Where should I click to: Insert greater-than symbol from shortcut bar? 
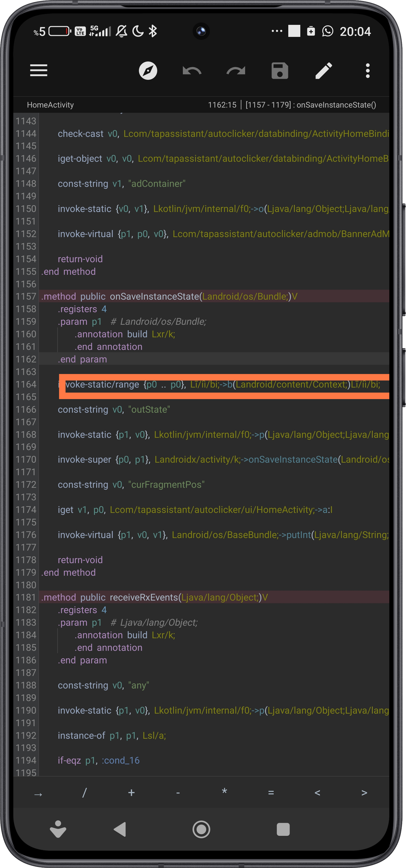[364, 793]
